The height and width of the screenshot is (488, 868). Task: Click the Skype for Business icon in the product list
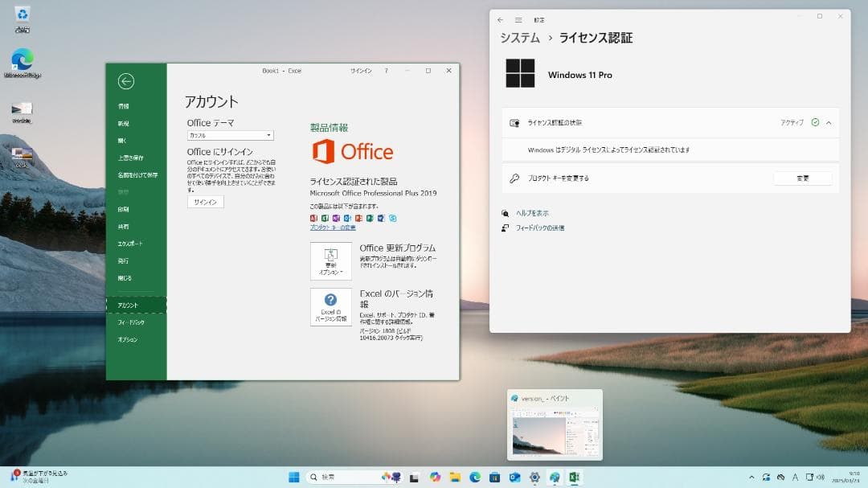coord(393,218)
